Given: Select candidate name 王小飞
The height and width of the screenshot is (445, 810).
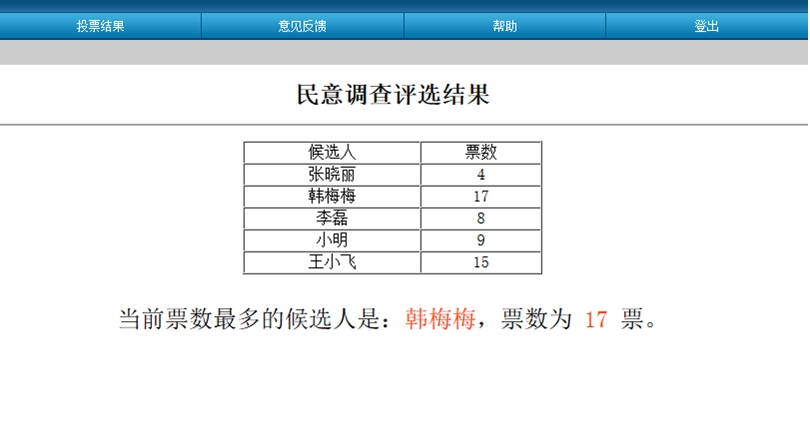Looking at the screenshot, I should click(332, 262).
